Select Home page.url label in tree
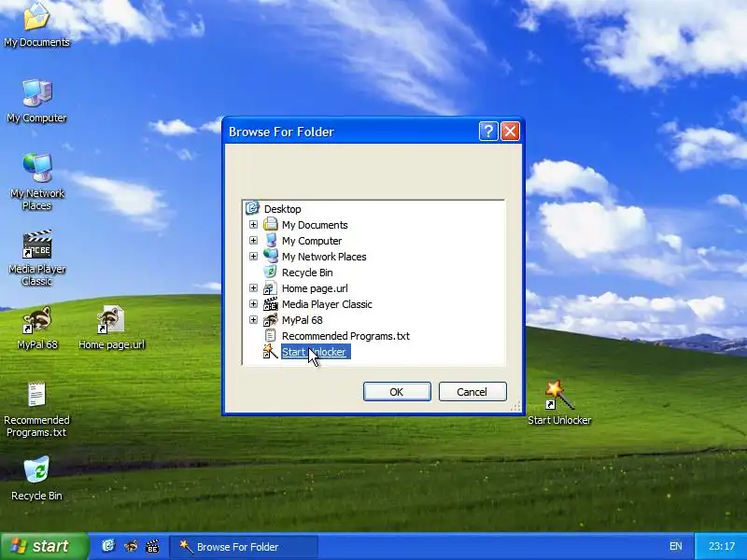This screenshot has height=560, width=747. [x=315, y=288]
